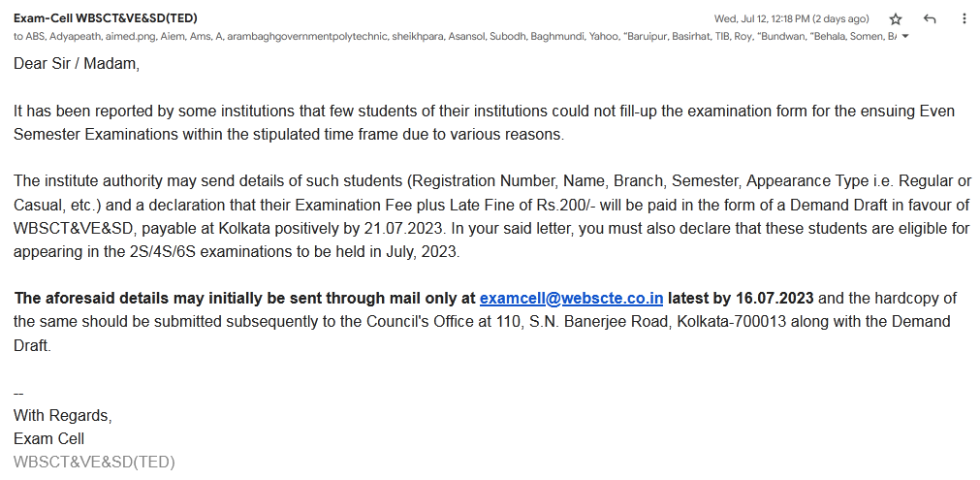Viewport: 980px width, 480px height.
Task: Click the Reply arrow icon
Action: point(930,18)
